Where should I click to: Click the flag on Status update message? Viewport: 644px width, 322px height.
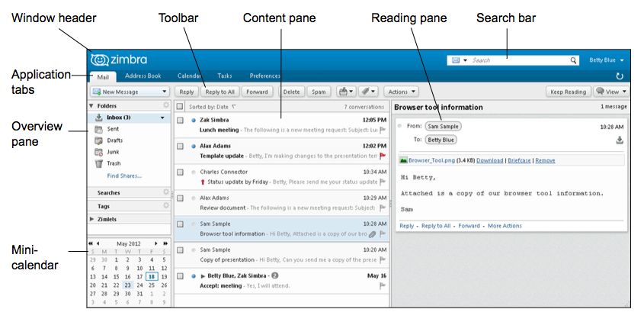coord(383,182)
